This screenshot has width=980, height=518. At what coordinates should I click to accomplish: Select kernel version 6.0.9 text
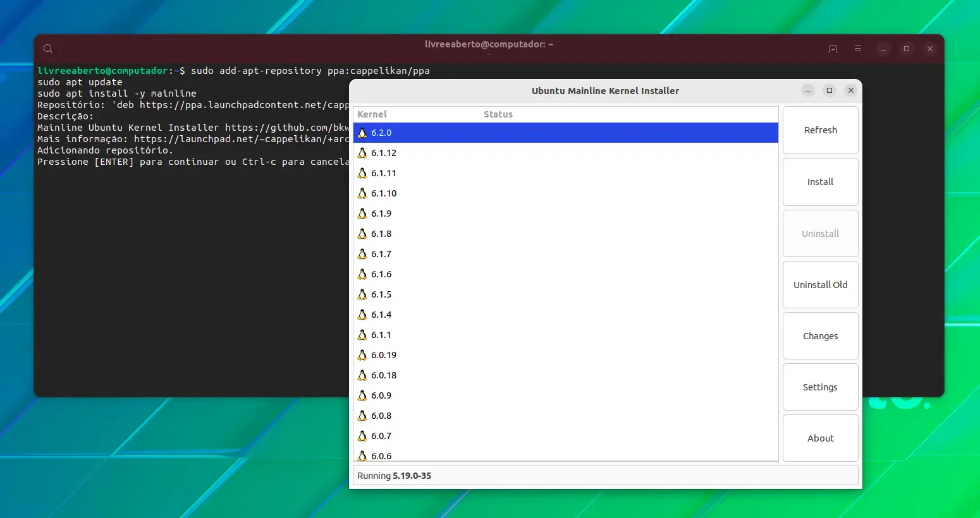pyautogui.click(x=381, y=395)
